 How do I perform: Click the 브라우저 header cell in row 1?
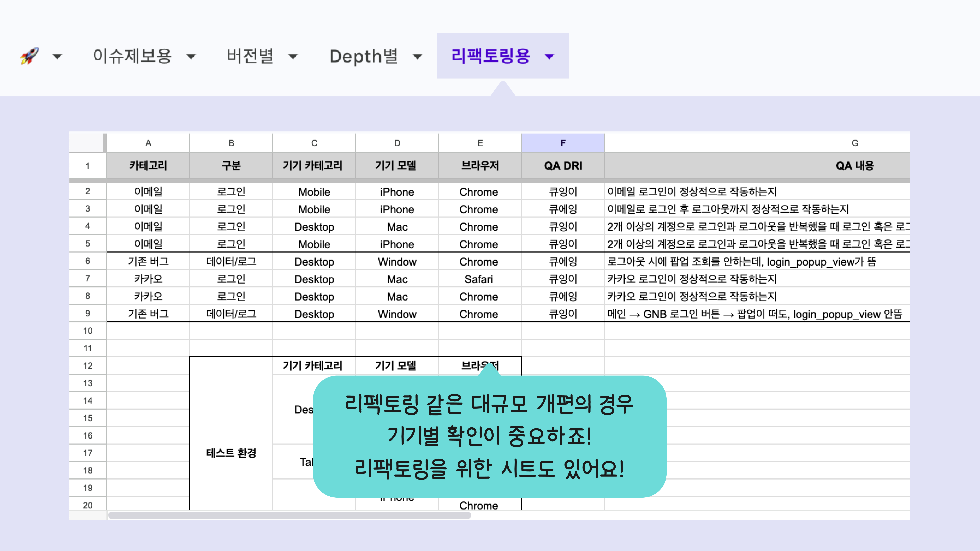click(480, 166)
